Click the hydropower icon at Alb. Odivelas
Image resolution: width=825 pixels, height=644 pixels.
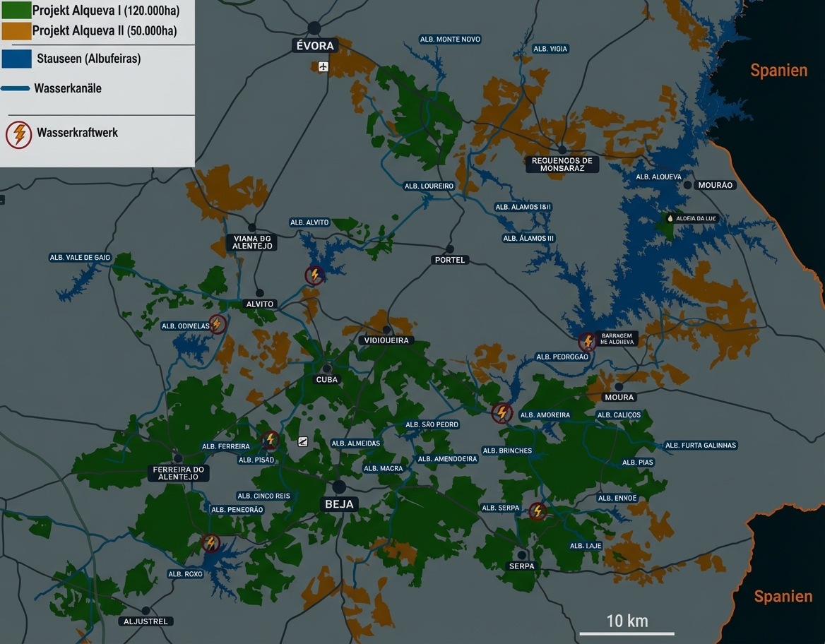(218, 325)
